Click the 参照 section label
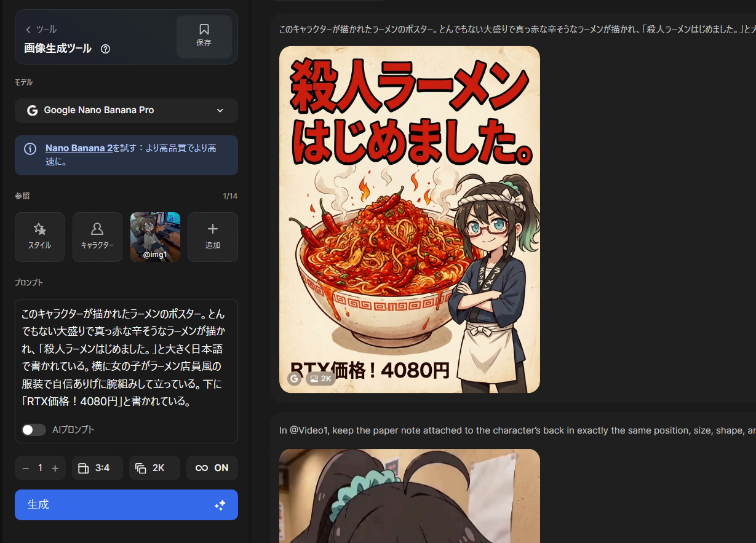This screenshot has width=756, height=543. coord(22,196)
